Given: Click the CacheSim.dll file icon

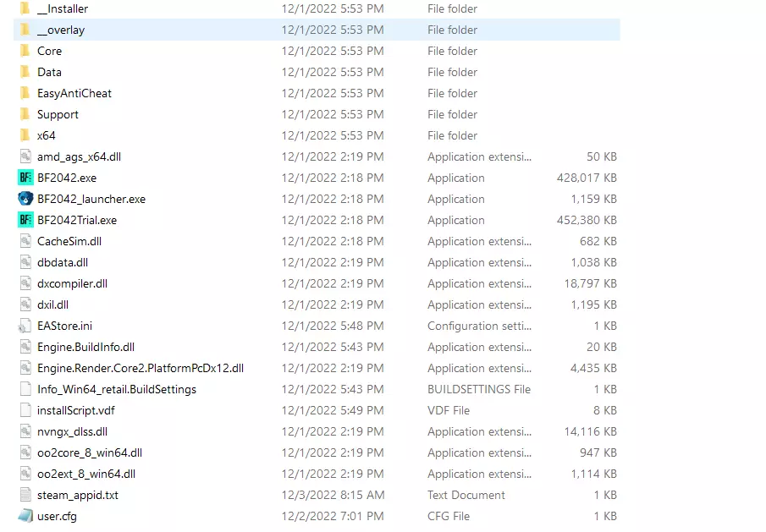Looking at the screenshot, I should pos(25,241).
